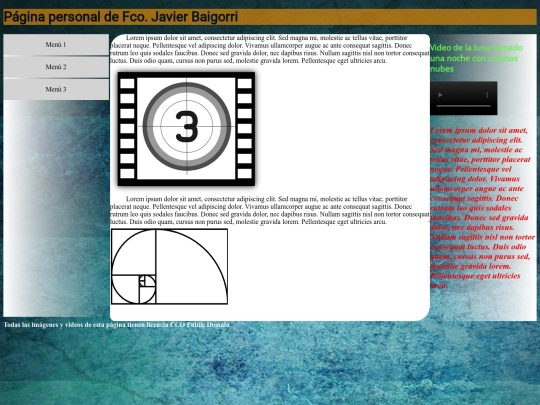Image resolution: width=540 pixels, height=405 pixels.
Task: Click the film countdown number 3 image
Action: 186,129
